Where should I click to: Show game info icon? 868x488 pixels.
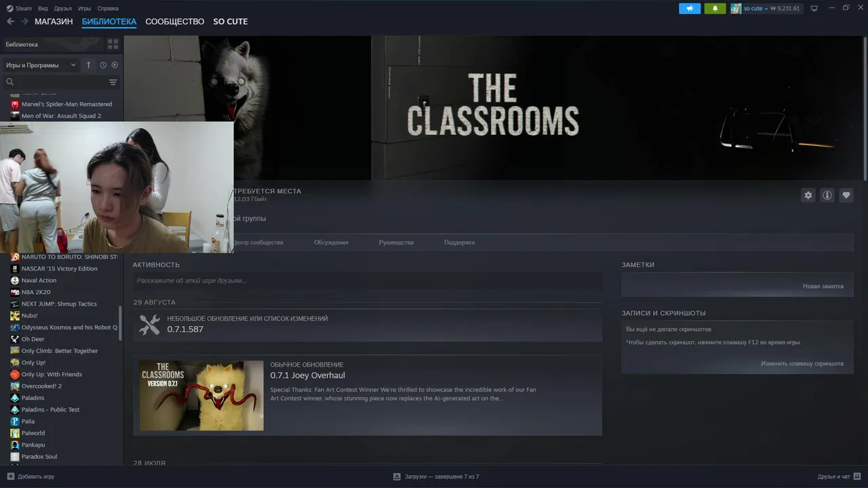pos(827,195)
